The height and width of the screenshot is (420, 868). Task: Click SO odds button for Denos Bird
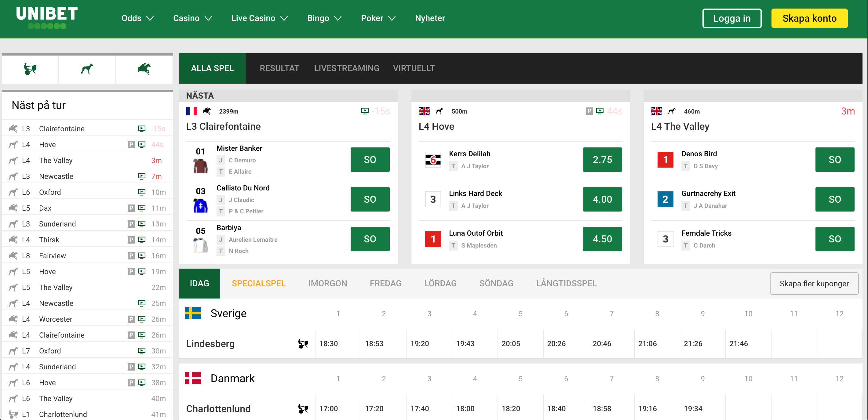click(835, 160)
